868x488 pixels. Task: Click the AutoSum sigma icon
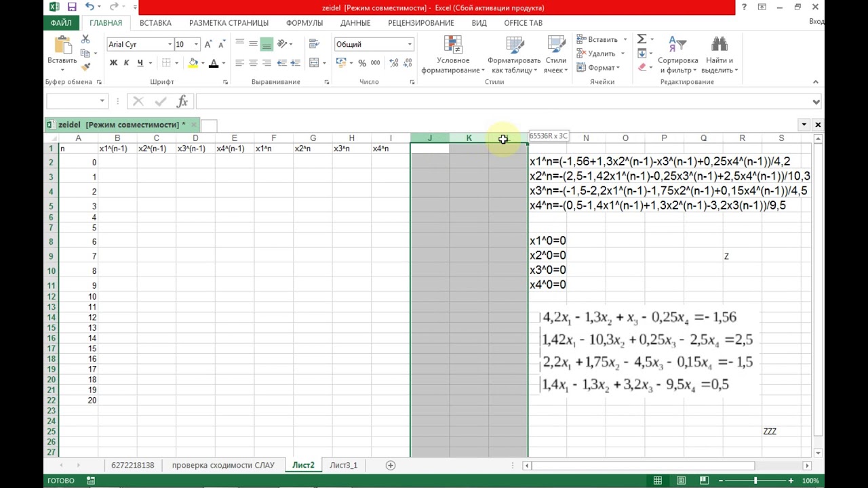[x=642, y=39]
